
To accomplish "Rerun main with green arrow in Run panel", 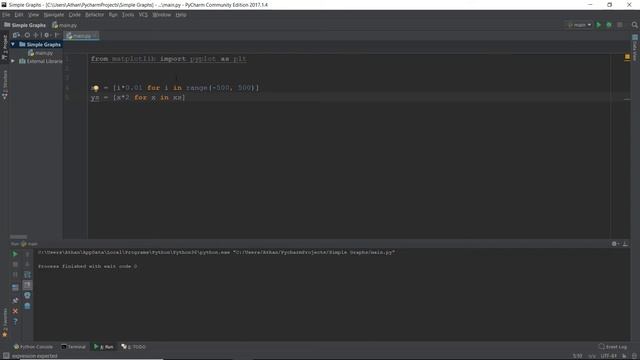I will coord(15,254).
